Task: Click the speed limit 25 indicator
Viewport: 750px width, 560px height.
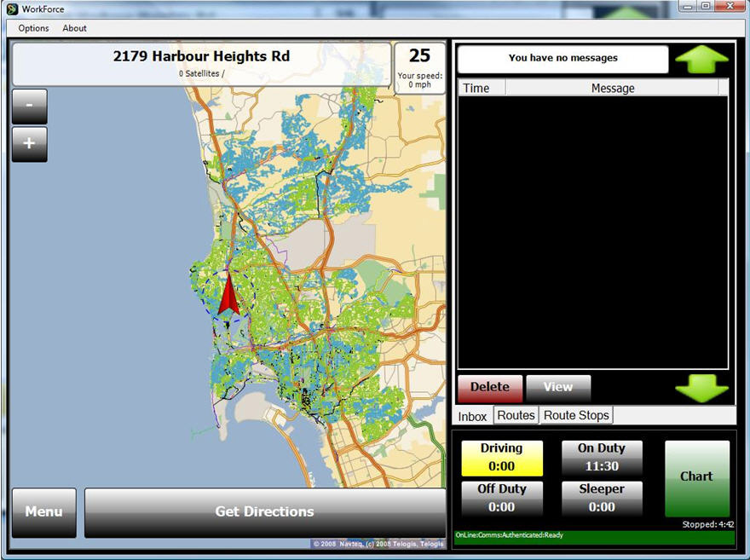Action: click(419, 56)
